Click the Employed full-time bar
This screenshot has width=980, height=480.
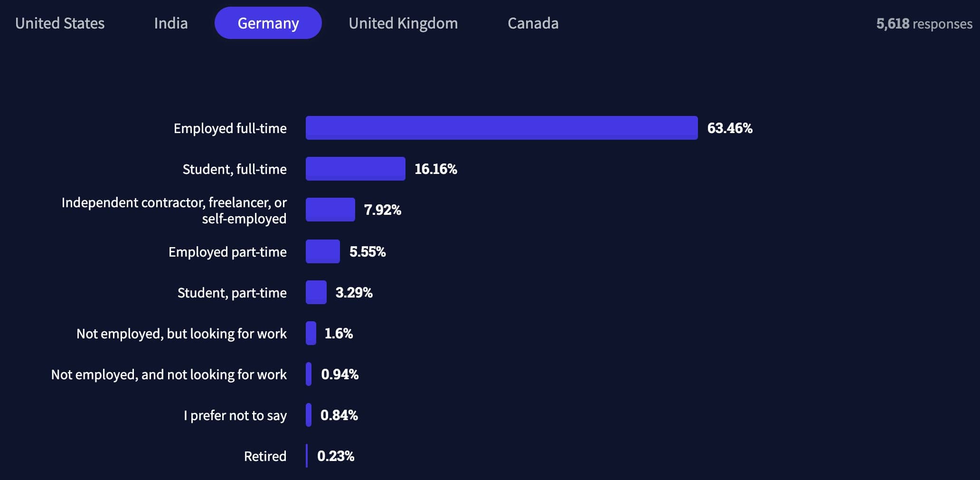tap(501, 128)
